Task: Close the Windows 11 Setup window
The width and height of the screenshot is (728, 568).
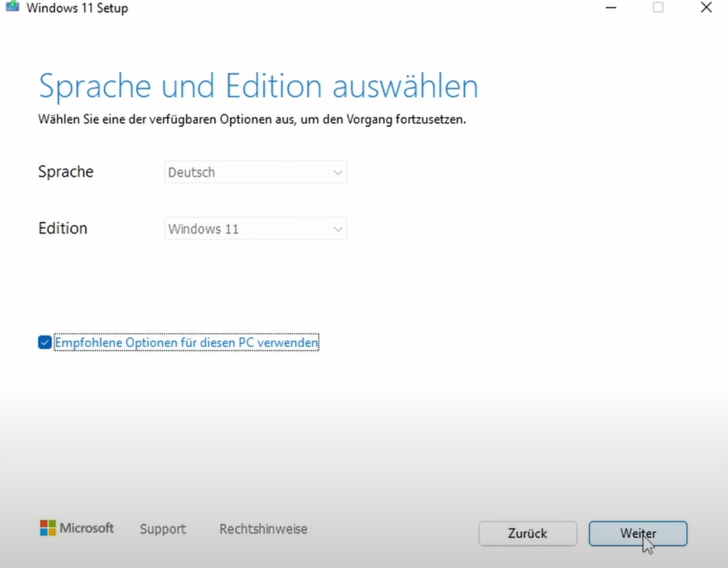Action: click(706, 7)
